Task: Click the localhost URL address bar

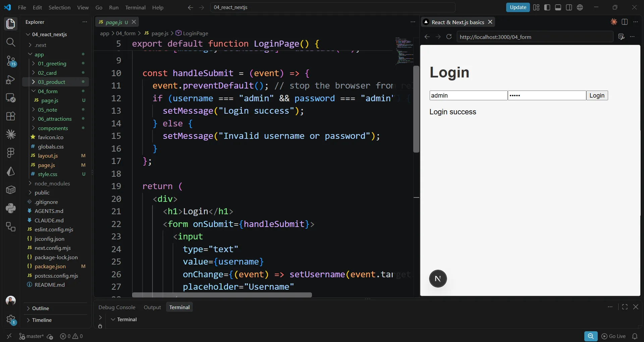Action: [x=535, y=37]
